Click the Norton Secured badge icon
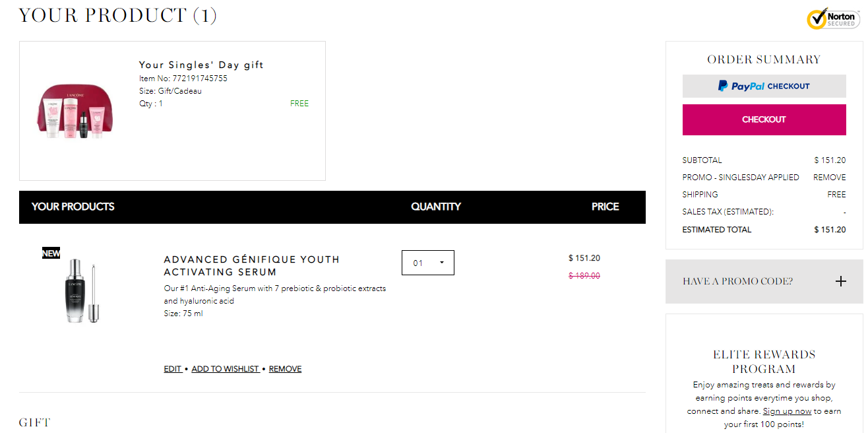The height and width of the screenshot is (433, 868). 834,18
